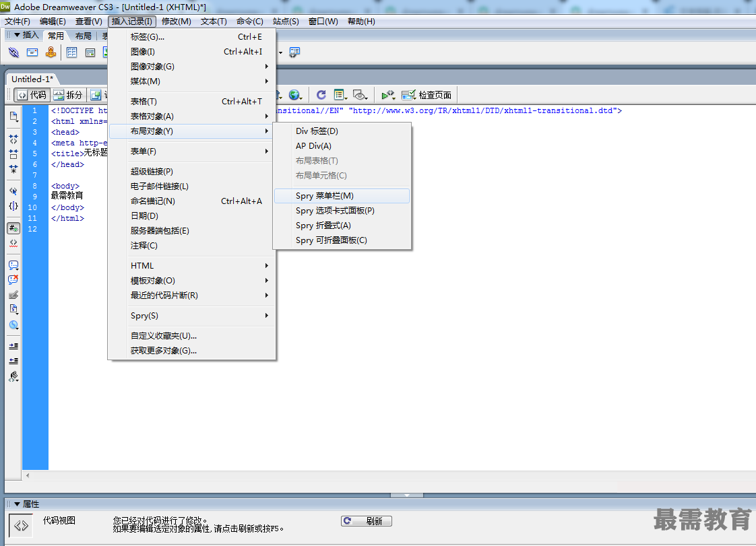
Task: Toggle Highlight Invalid Code icon
Action: point(13,243)
